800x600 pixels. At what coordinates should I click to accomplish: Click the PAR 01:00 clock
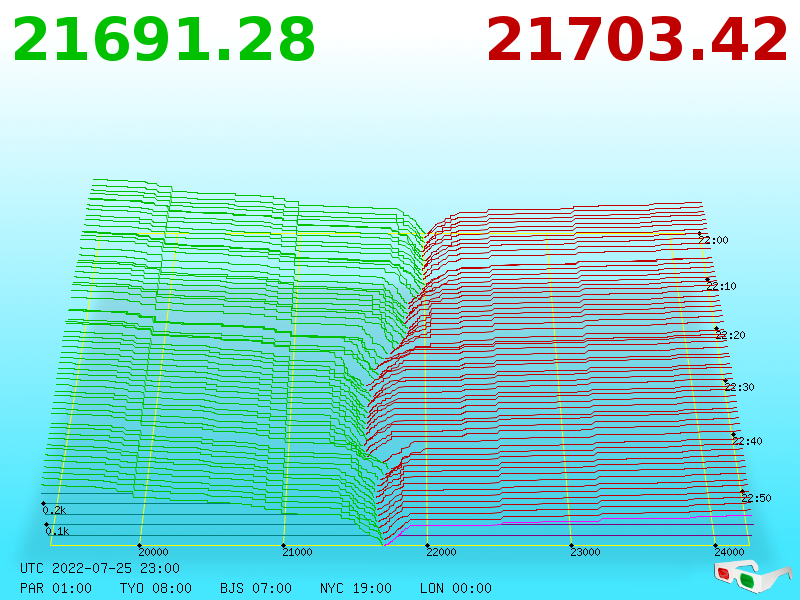(x=56, y=588)
